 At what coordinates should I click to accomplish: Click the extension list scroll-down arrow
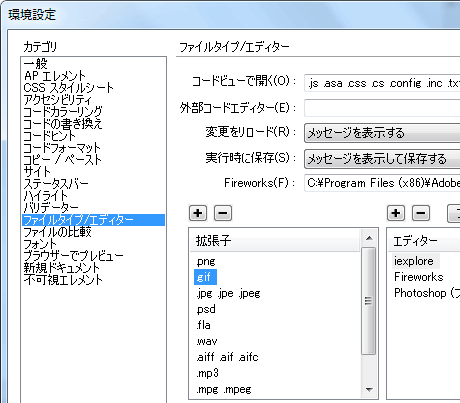click(x=369, y=389)
